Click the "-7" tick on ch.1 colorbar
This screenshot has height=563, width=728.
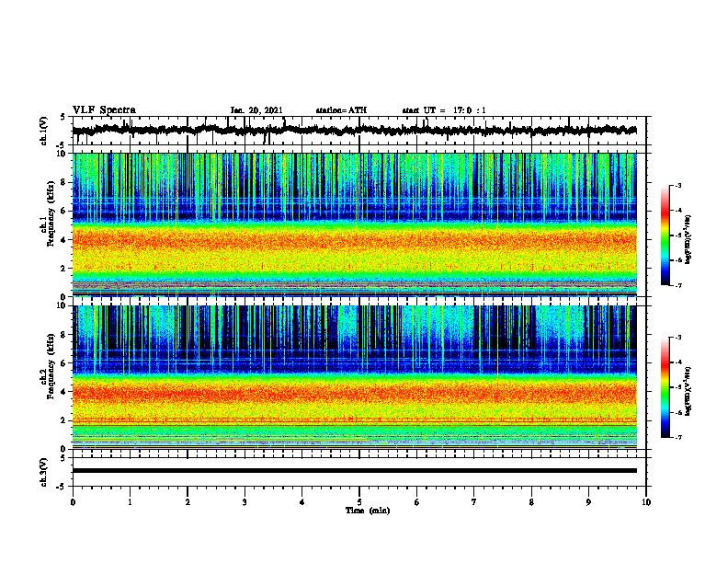click(x=677, y=285)
